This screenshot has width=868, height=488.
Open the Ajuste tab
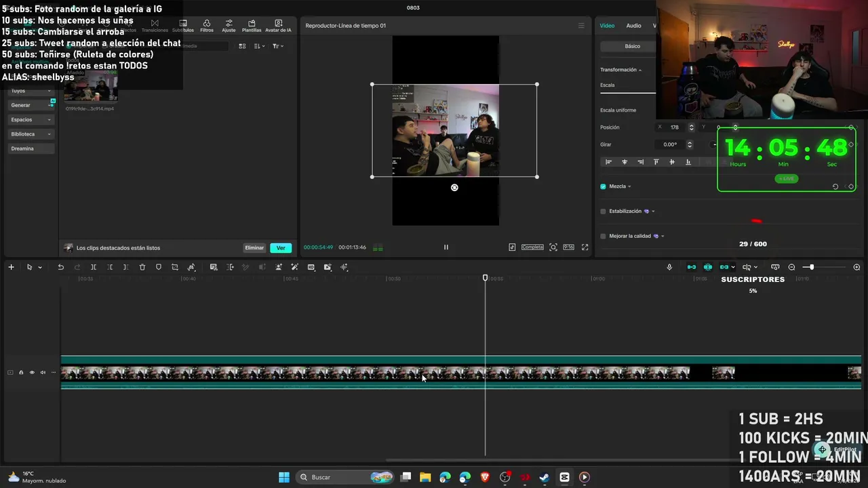229,26
